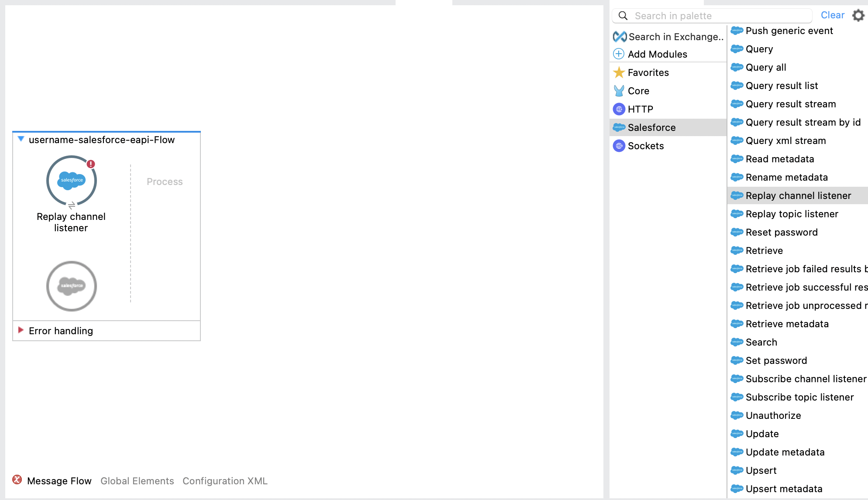Click the red error badge on listener node

click(91, 164)
